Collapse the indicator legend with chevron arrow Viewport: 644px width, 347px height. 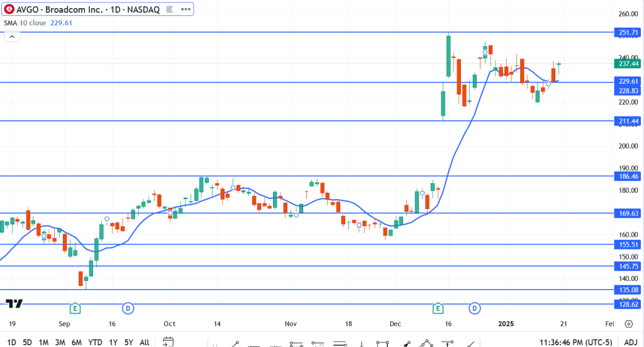[11, 37]
